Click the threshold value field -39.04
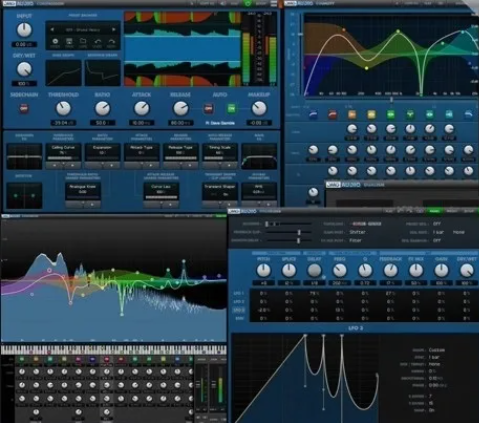This screenshot has width=479, height=423. 63,123
